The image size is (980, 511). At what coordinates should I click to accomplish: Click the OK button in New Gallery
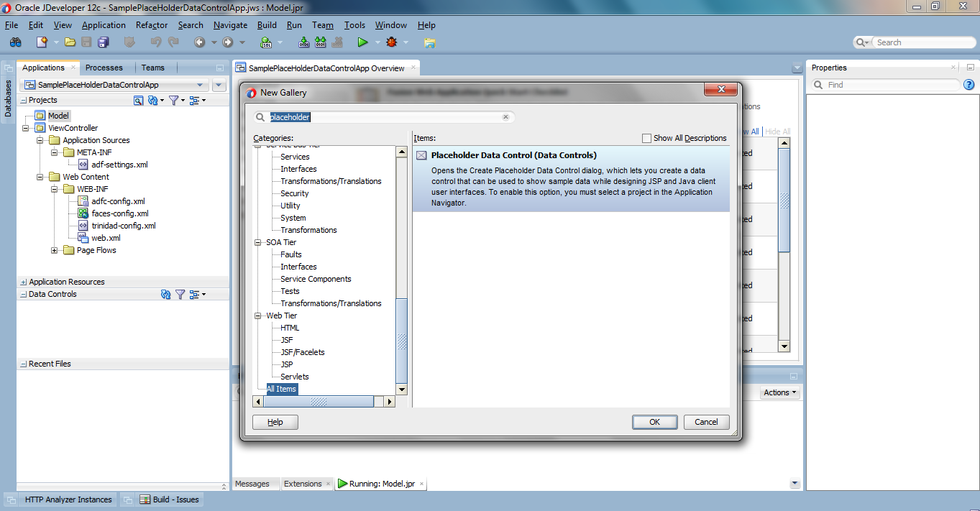pos(654,422)
